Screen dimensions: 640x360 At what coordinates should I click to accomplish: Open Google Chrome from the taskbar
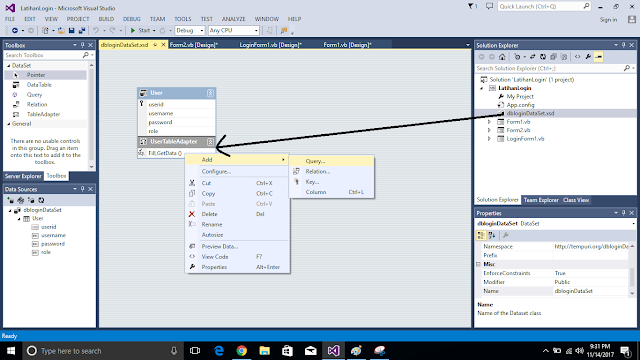click(242, 351)
